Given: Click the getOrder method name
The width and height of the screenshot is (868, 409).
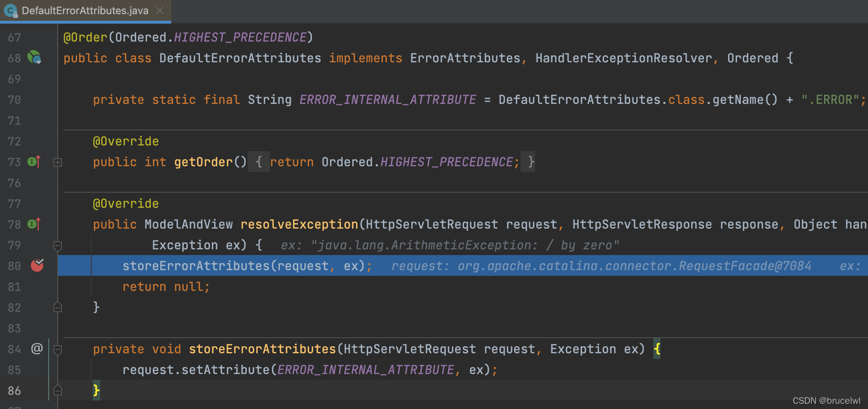Looking at the screenshot, I should pyautogui.click(x=203, y=162).
